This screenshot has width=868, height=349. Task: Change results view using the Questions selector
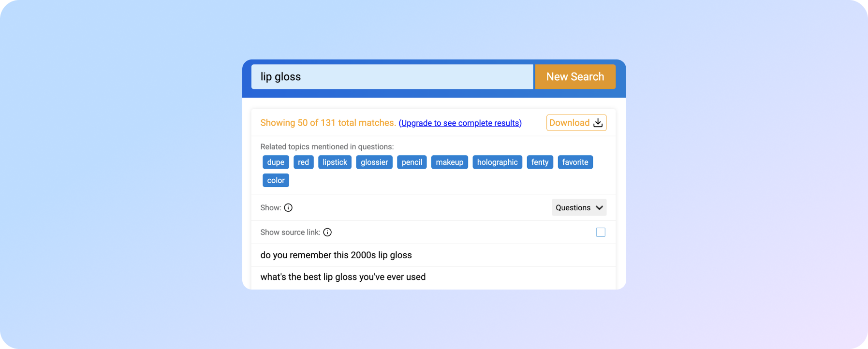[579, 207]
